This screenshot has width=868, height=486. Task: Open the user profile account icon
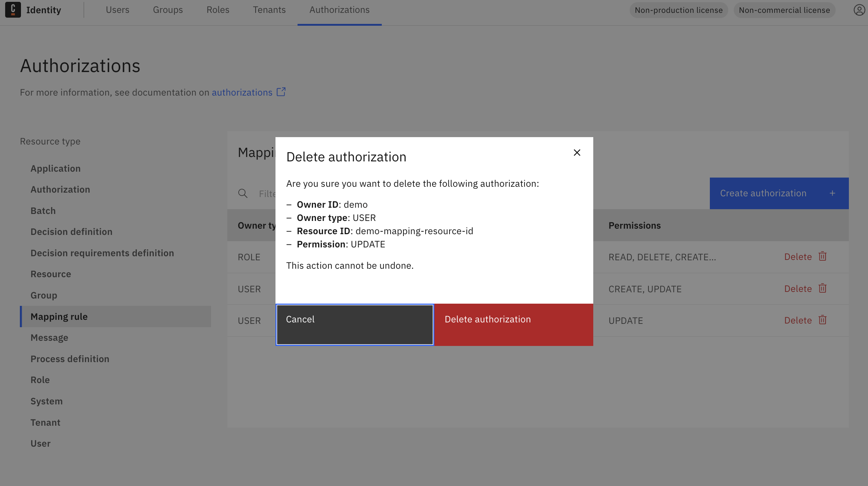(859, 10)
